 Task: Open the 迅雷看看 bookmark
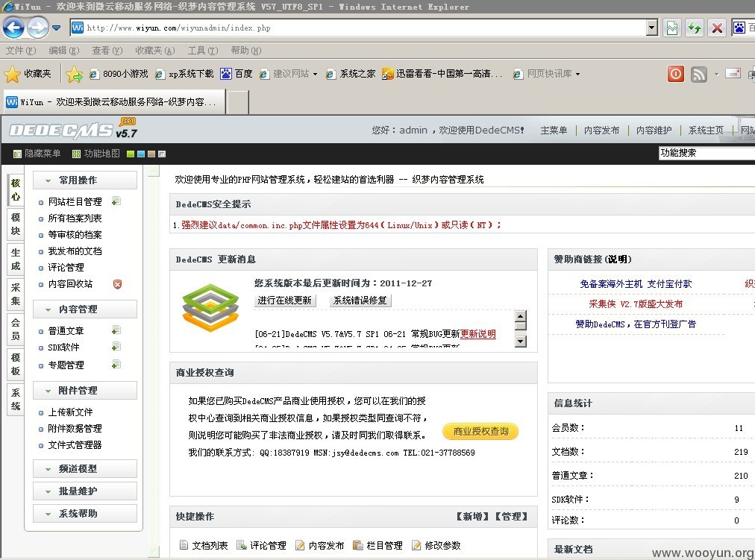[x=442, y=74]
